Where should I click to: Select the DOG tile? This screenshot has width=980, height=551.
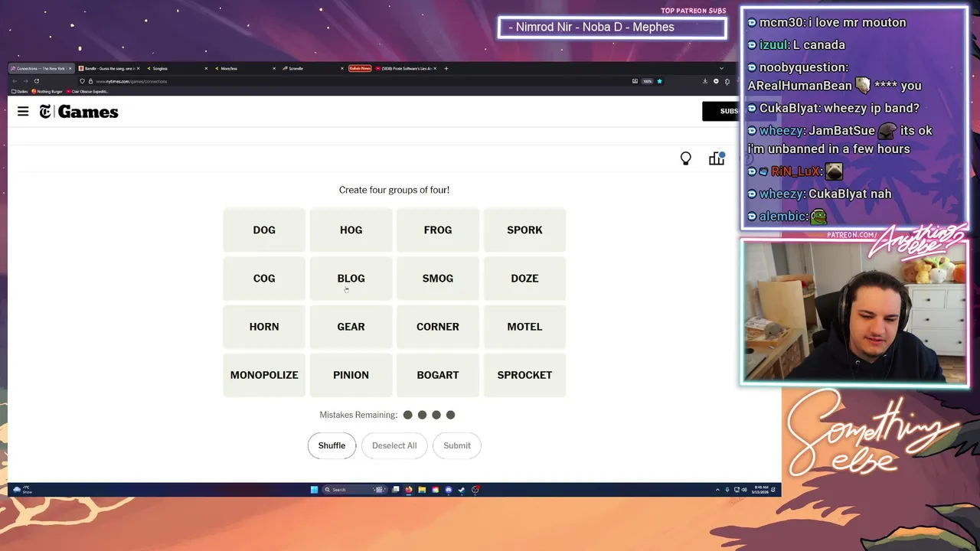[264, 230]
